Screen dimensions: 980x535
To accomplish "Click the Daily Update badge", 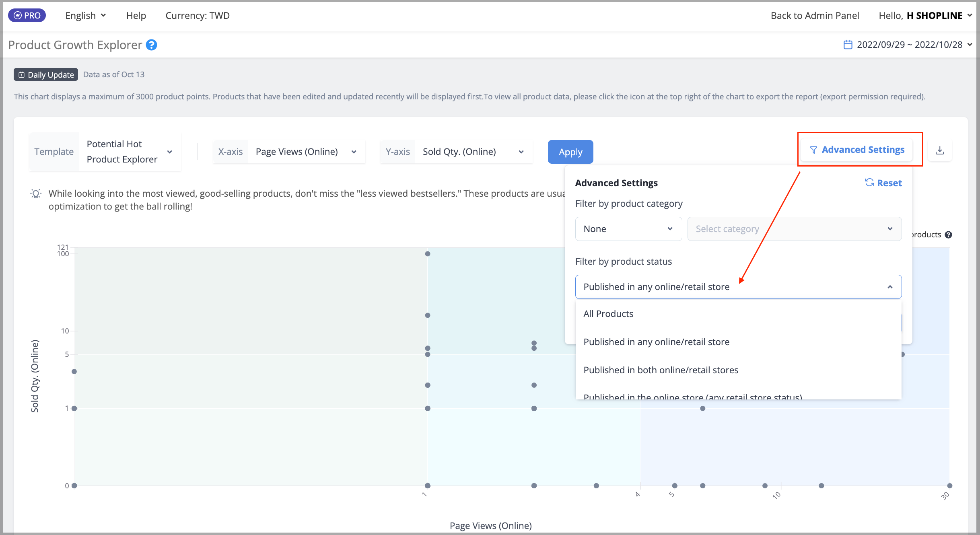I will (x=46, y=74).
